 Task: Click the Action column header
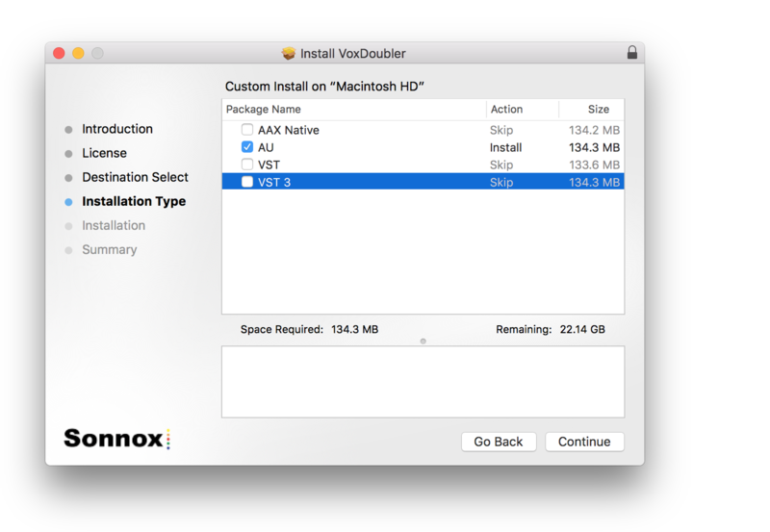point(506,110)
